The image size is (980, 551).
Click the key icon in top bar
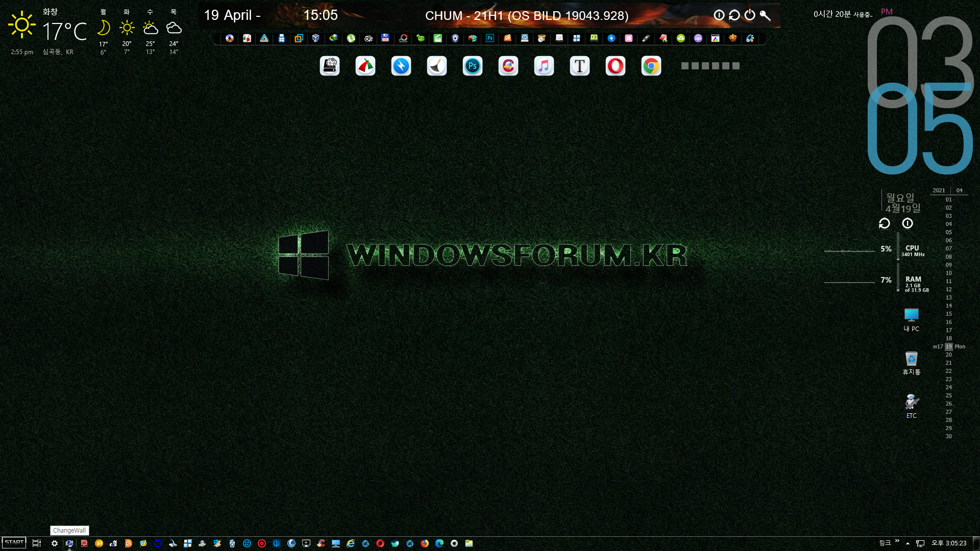point(765,15)
